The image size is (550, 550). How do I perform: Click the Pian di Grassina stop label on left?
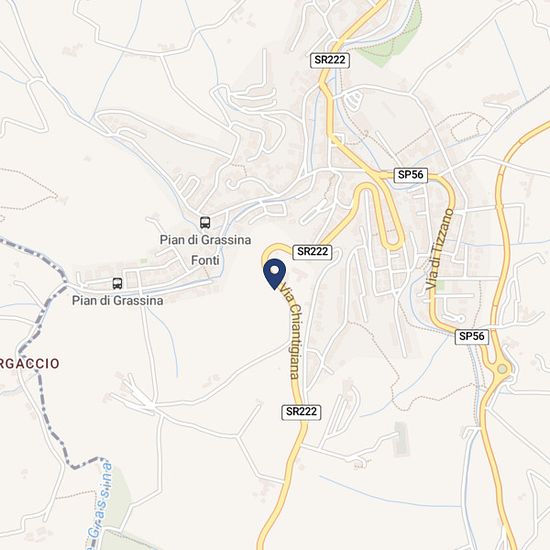click(118, 300)
